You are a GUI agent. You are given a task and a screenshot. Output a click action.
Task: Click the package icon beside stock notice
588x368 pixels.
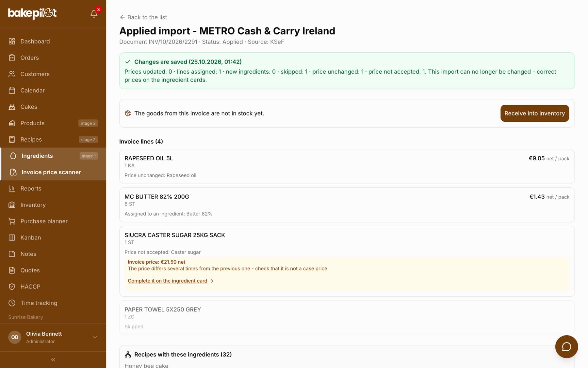[x=128, y=113]
